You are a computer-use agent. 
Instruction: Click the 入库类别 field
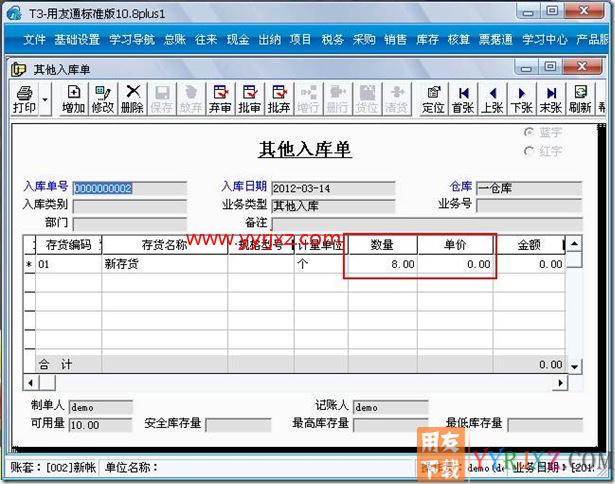click(130, 206)
